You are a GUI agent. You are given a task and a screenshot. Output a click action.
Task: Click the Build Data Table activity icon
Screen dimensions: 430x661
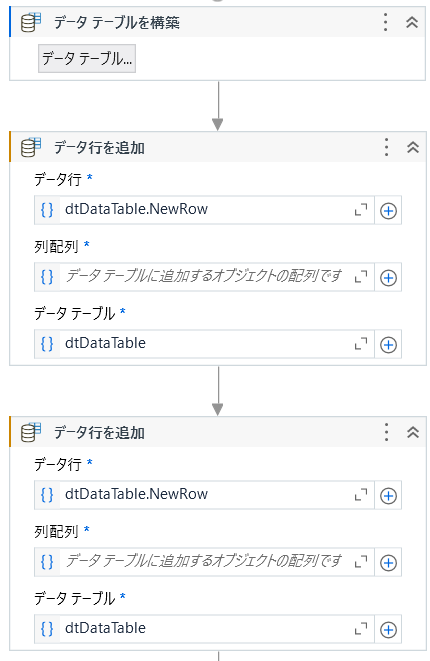tap(31, 22)
